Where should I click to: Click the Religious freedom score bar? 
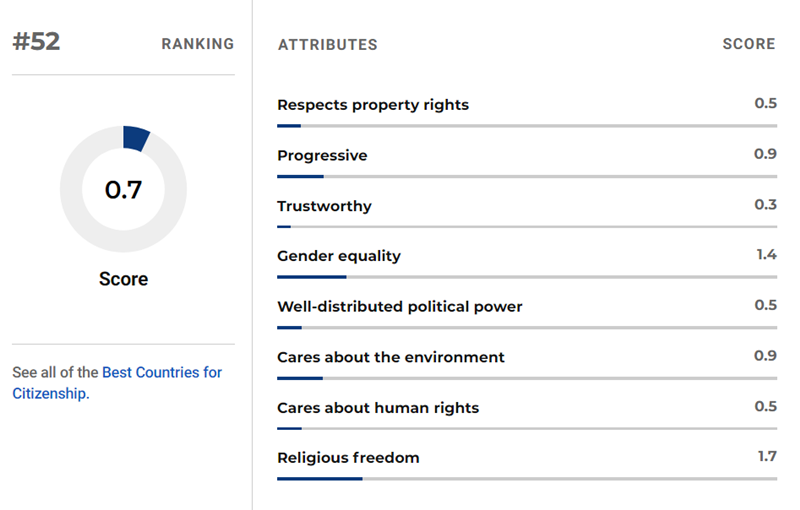(527, 479)
